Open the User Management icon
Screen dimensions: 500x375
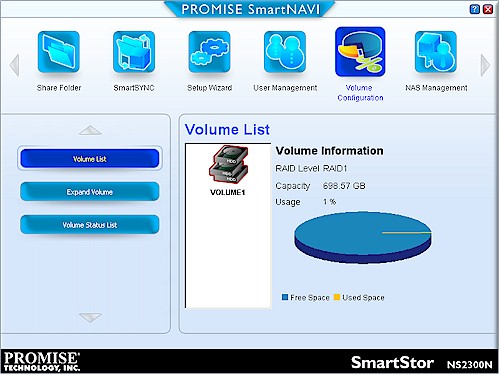[285, 52]
